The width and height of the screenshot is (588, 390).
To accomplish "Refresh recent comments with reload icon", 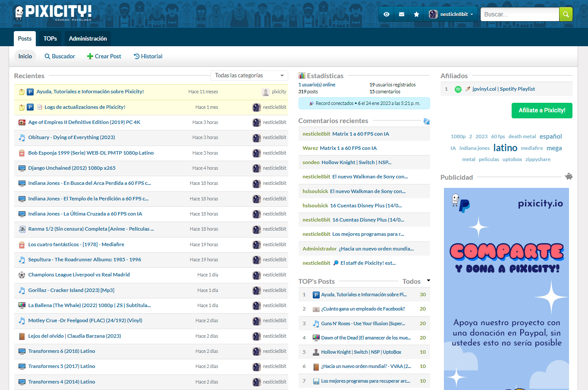I will [426, 121].
